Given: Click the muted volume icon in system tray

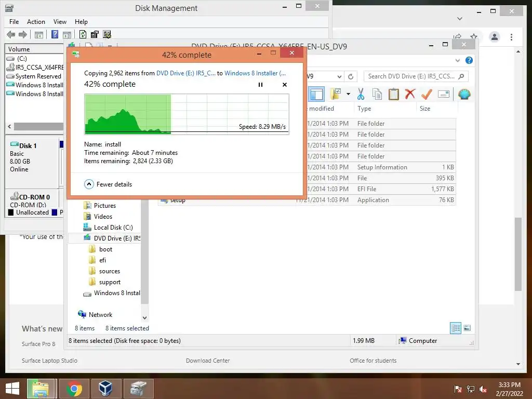Looking at the screenshot, I should click(483, 389).
